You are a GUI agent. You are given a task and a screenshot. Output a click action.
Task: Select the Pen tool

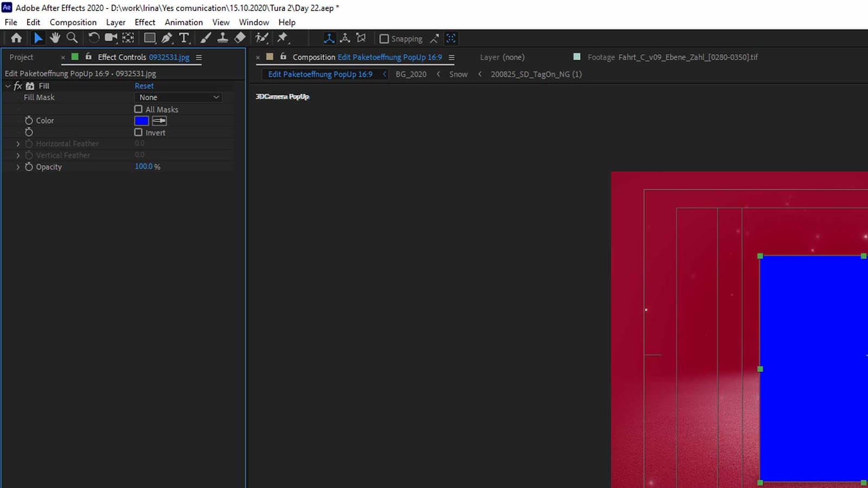pyautogui.click(x=167, y=38)
